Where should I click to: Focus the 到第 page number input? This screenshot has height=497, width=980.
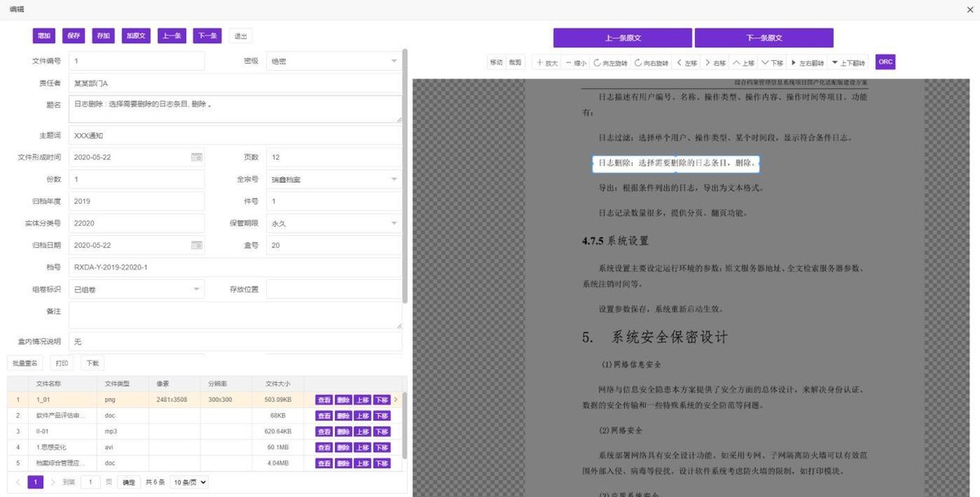coord(90,482)
